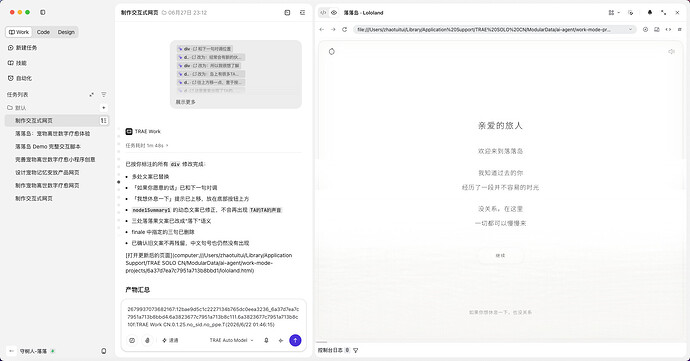Viewport: 690px width, 361px height.
Task: Expand the 任务耗时 1m 48s details
Action: (147, 146)
